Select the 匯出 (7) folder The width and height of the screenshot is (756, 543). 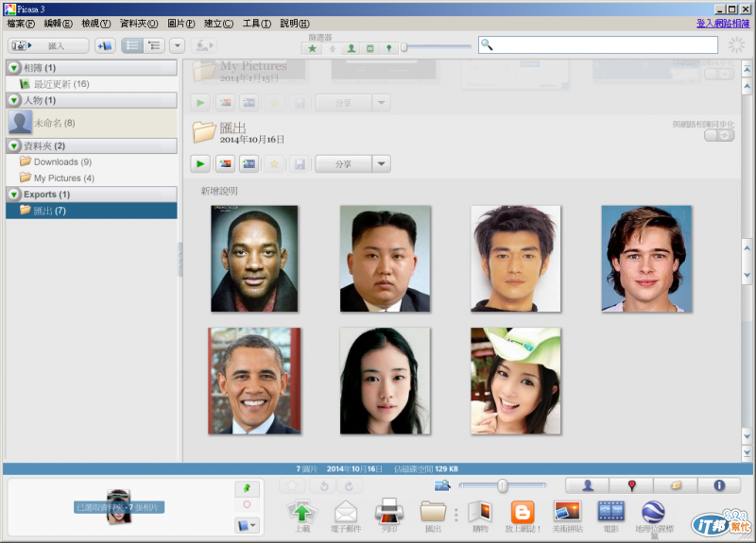(92, 211)
